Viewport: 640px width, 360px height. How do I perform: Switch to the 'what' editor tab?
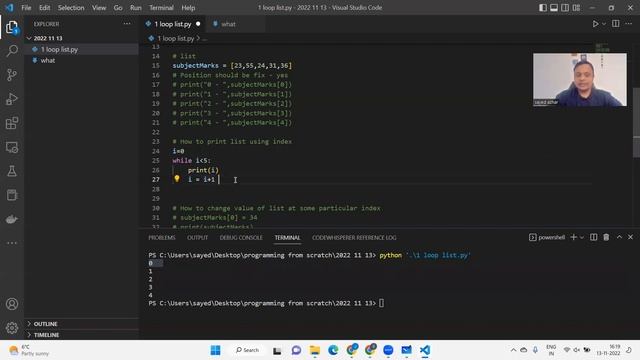[228, 24]
